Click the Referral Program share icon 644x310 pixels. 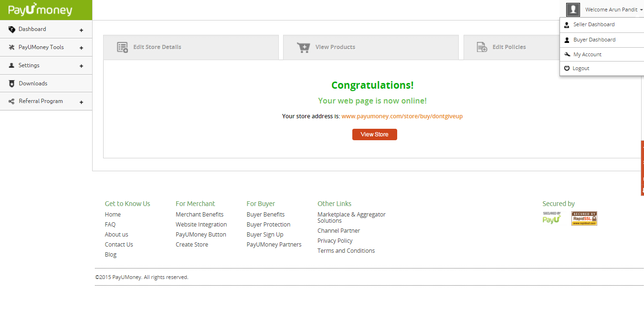tap(12, 101)
